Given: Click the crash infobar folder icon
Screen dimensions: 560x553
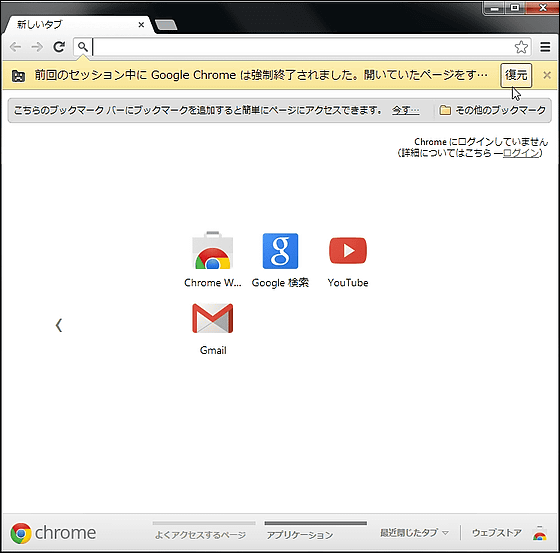Looking at the screenshot, I should tap(18, 76).
